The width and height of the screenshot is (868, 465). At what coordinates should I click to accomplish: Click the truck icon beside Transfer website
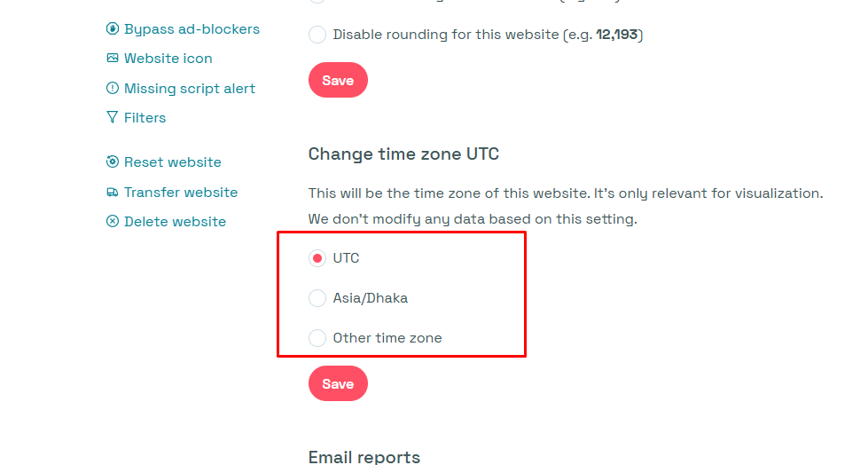(113, 193)
